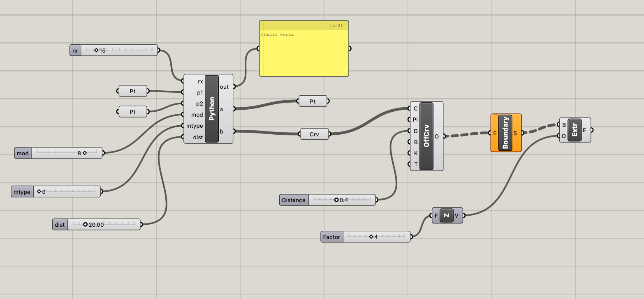Click the Extr D input
The height and width of the screenshot is (299, 644).
pos(563,136)
